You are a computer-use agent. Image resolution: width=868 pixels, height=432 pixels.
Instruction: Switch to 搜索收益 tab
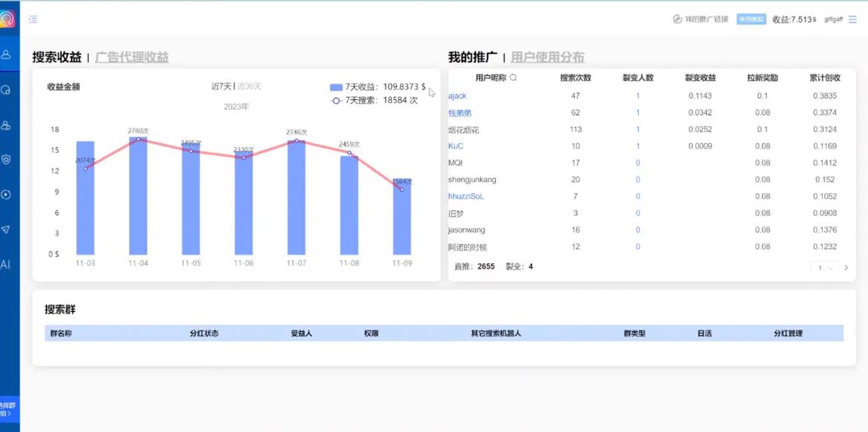(x=57, y=57)
